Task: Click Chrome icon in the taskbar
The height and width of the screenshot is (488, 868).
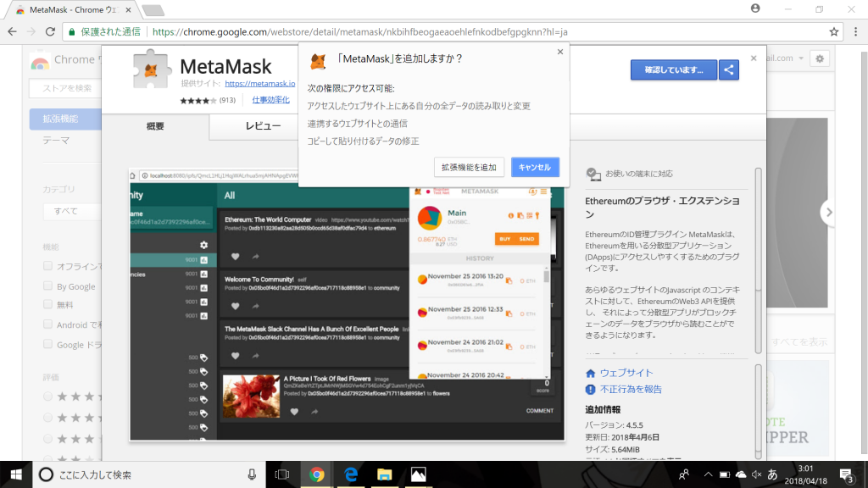Action: click(317, 474)
